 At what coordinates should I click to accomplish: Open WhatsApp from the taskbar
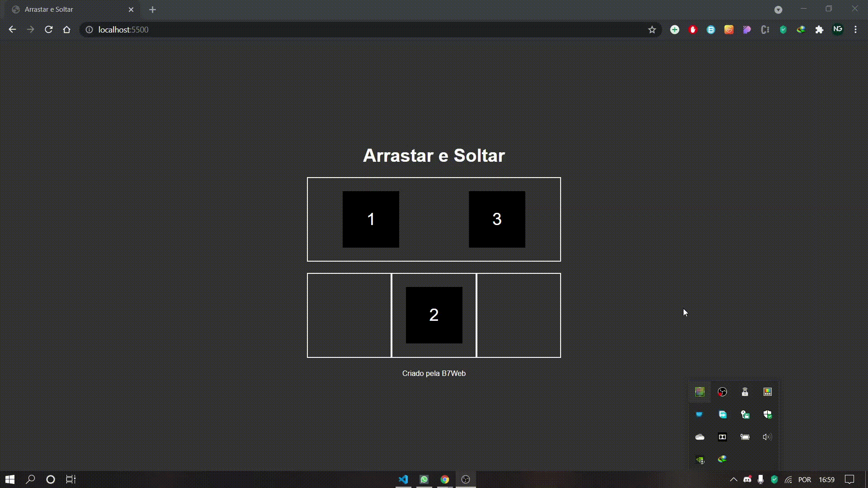[424, 479]
